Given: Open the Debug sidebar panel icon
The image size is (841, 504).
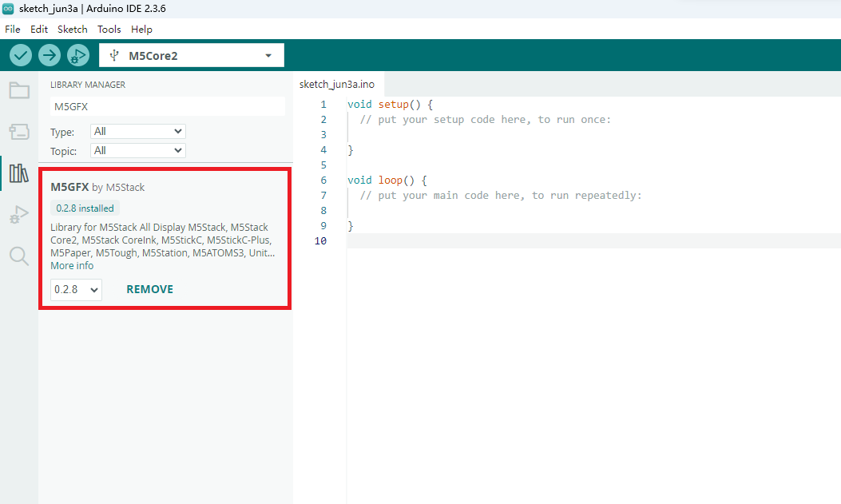Looking at the screenshot, I should click(x=19, y=215).
